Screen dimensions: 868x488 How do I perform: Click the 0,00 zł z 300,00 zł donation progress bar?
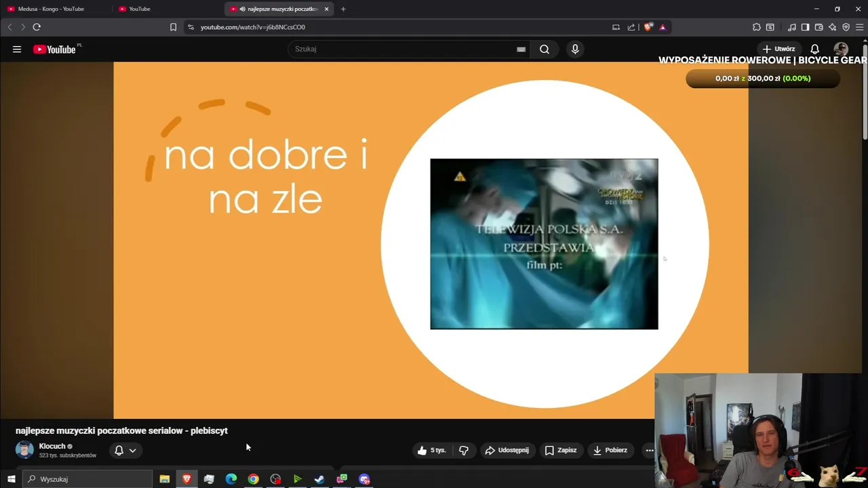pos(763,79)
